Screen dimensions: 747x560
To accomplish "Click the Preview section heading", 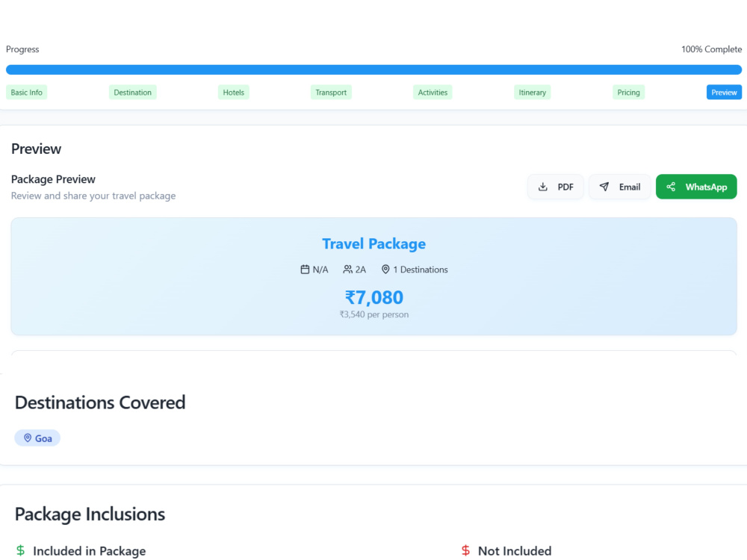I will [x=36, y=149].
